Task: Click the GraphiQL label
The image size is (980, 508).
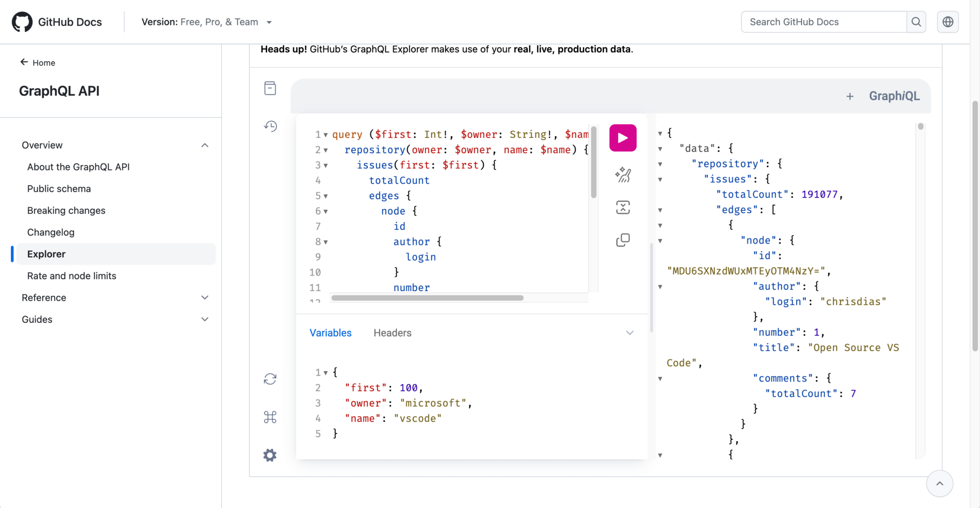Action: pyautogui.click(x=894, y=96)
